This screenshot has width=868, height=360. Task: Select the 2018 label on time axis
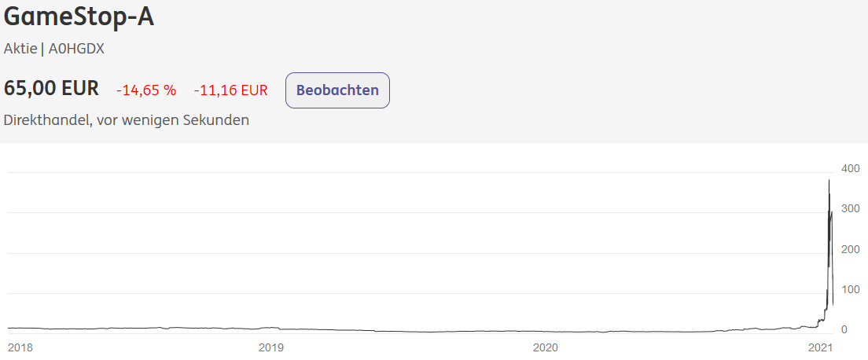pyautogui.click(x=20, y=347)
